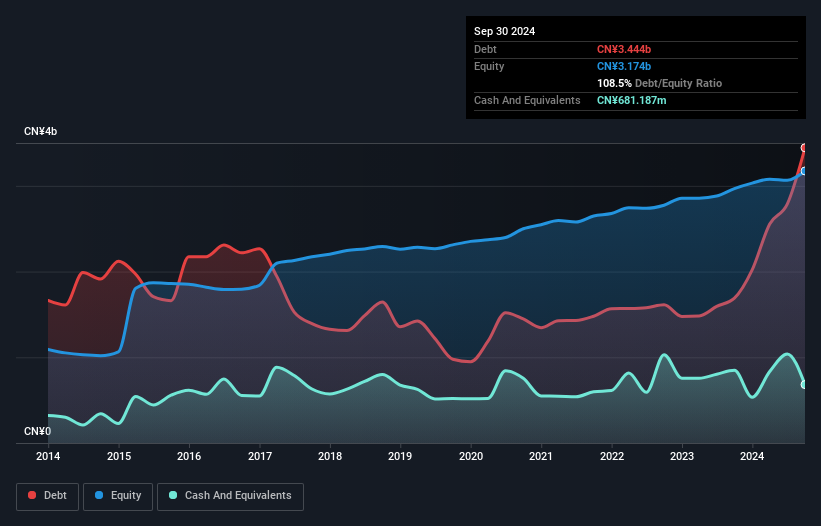Select the 2018 x-axis label
Screen dimensions: 821x526
coord(330,456)
